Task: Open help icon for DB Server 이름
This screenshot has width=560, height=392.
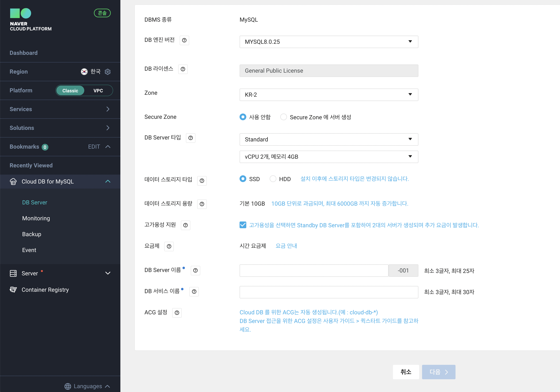Action: [195, 270]
